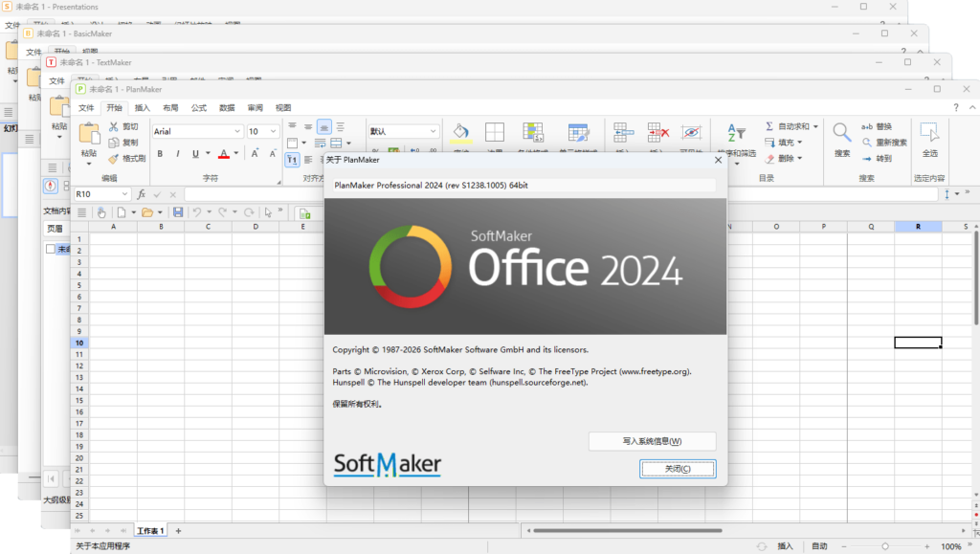Open the PlanMaker 文件 menu
This screenshot has width=980, height=554.
pyautogui.click(x=86, y=108)
